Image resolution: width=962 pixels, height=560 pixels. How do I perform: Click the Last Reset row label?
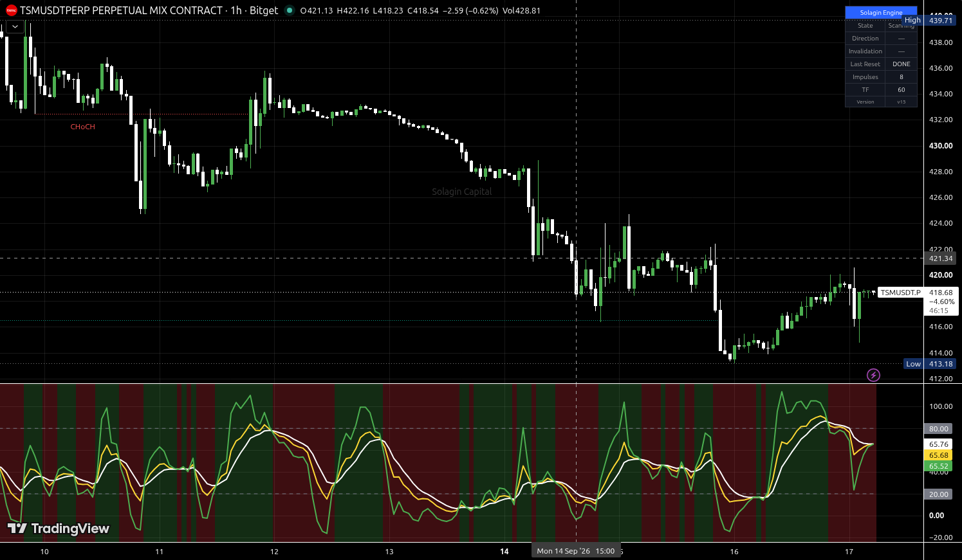(x=865, y=64)
